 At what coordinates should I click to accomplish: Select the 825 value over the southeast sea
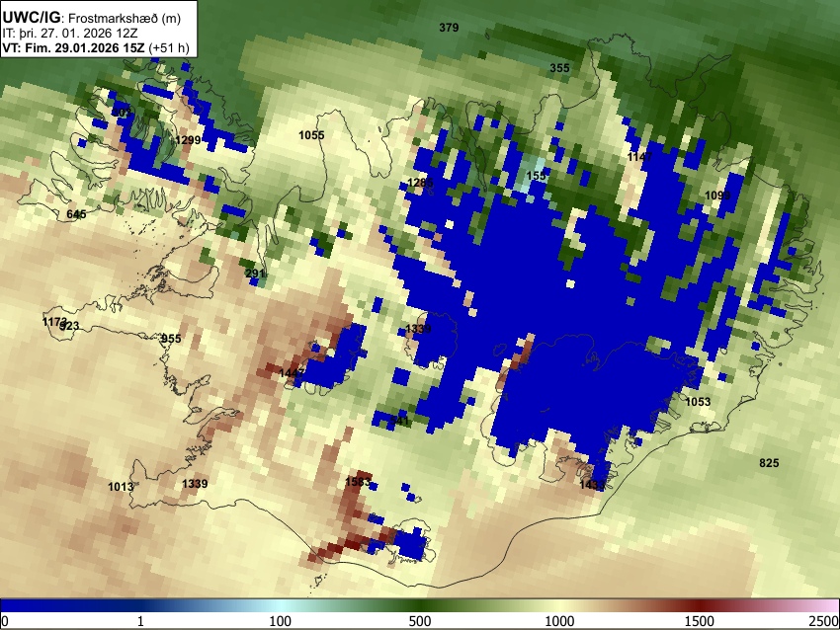tap(769, 463)
